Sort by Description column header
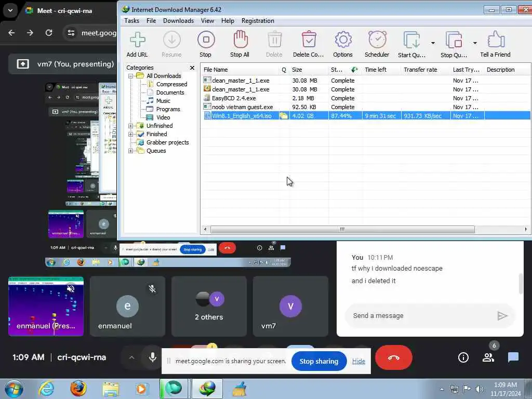Screen dimensions: 532x399 (507, 70)
